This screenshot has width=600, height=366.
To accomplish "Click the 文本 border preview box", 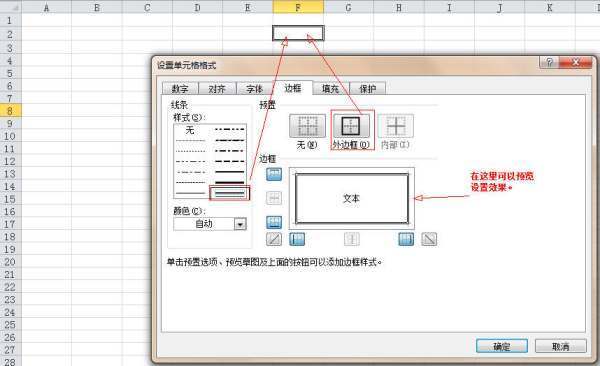I will click(352, 198).
